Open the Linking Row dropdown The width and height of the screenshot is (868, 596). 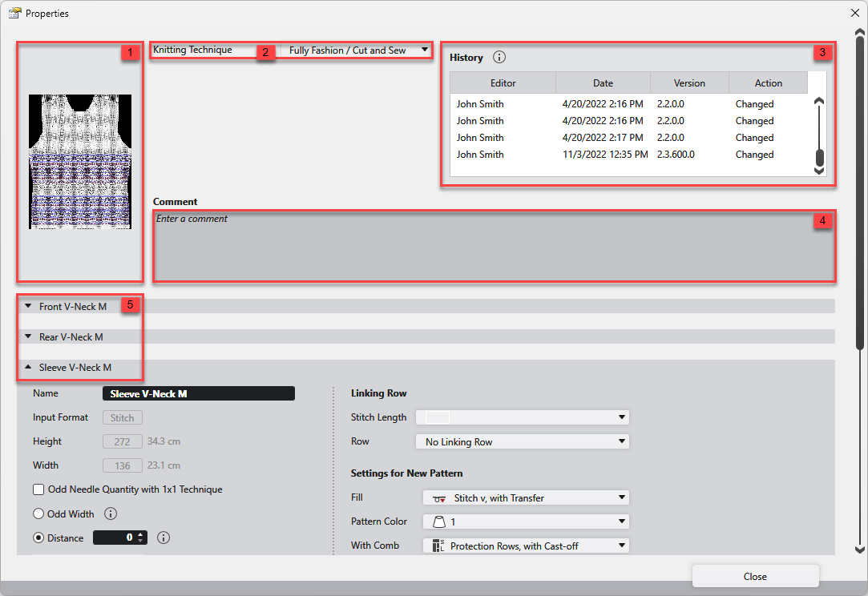522,442
